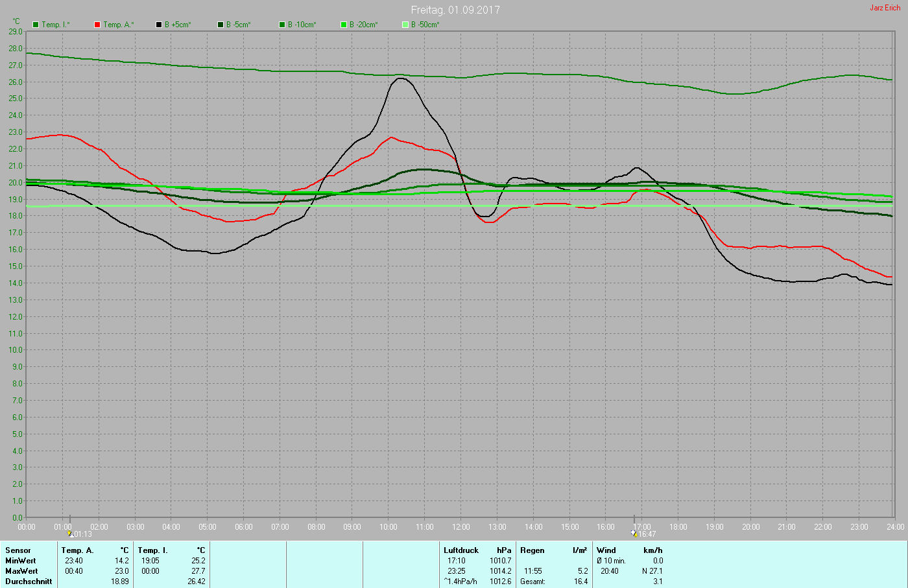
Task: Click the Durchschnitt row label
Action: coord(29,582)
